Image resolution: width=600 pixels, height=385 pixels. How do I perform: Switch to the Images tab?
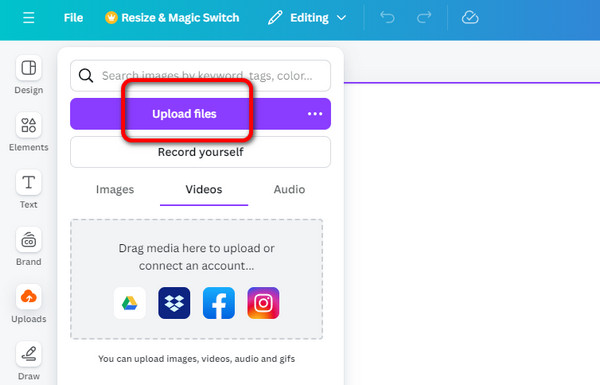pyautogui.click(x=115, y=189)
